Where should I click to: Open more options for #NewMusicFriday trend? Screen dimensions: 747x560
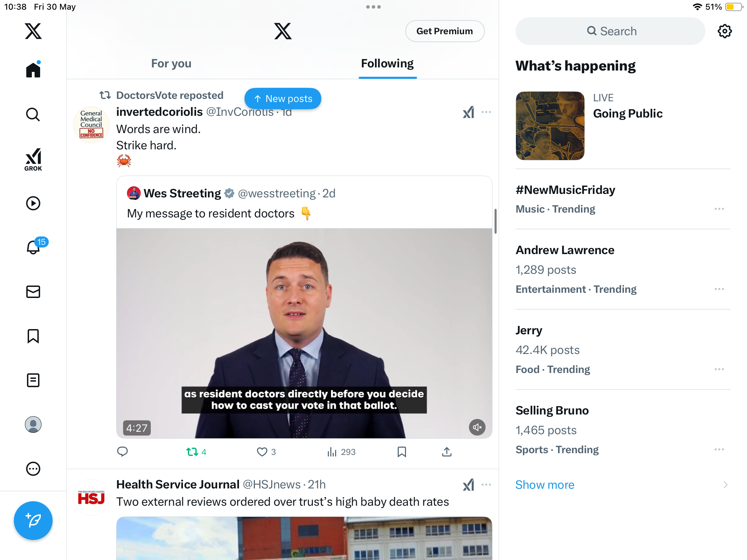click(719, 209)
